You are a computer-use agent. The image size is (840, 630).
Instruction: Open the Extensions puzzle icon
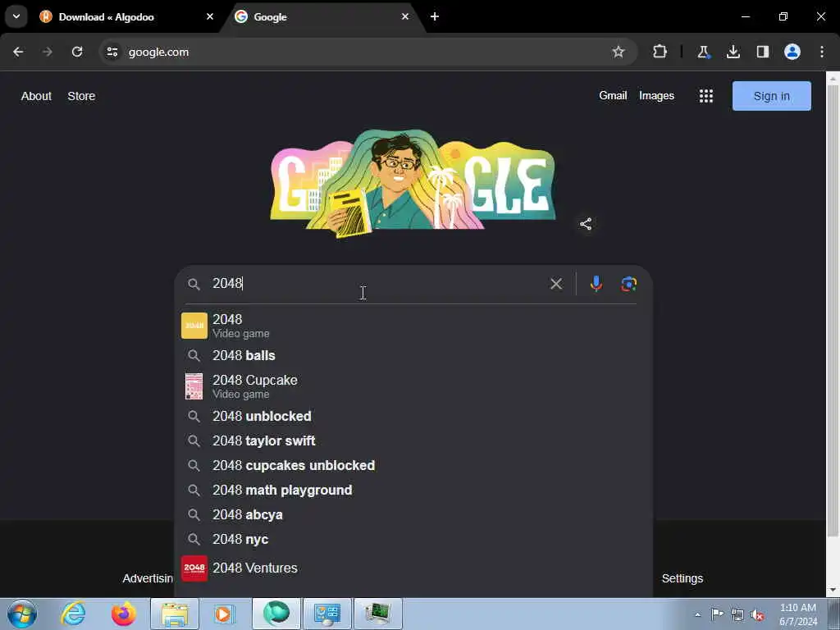coord(660,52)
